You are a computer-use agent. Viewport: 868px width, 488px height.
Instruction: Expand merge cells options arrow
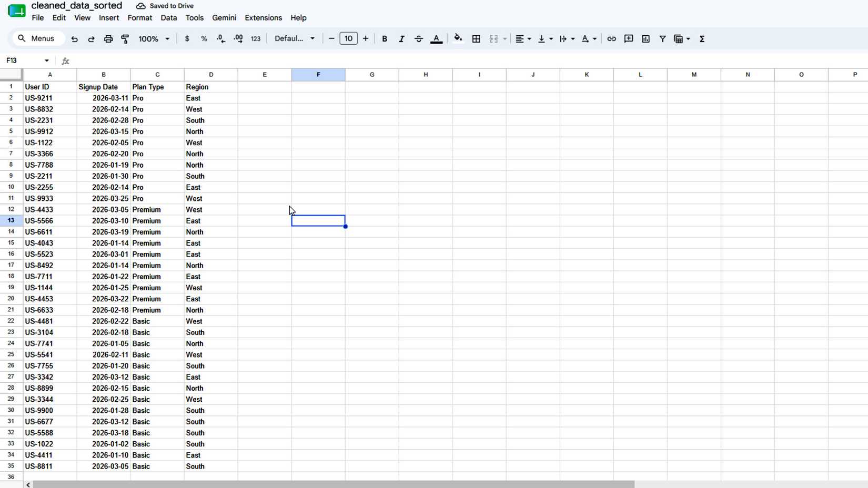pos(504,39)
